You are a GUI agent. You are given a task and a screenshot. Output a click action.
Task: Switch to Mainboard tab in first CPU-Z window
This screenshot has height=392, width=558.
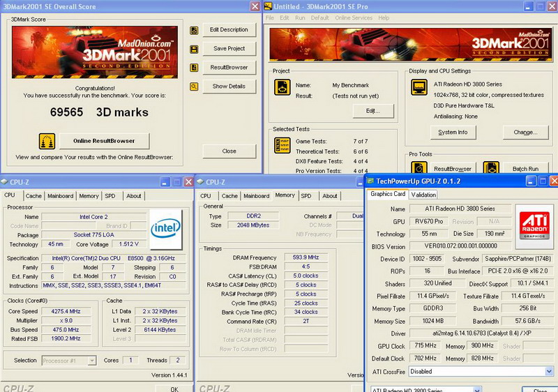pyautogui.click(x=60, y=196)
